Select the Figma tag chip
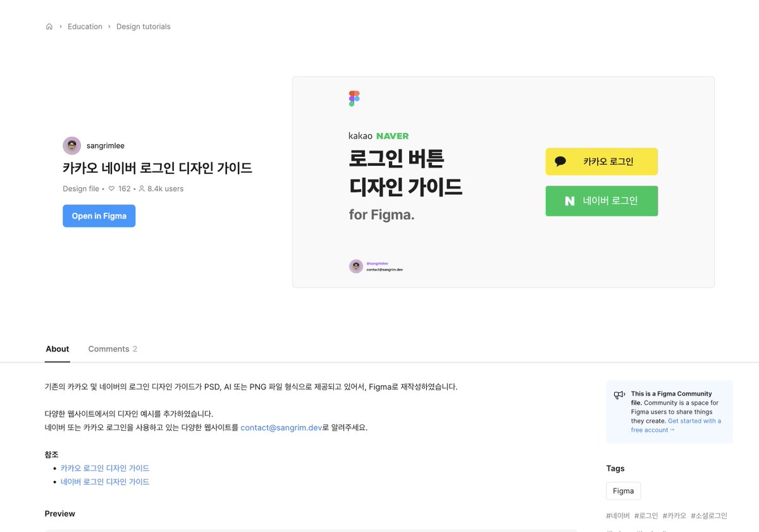 [x=623, y=491]
